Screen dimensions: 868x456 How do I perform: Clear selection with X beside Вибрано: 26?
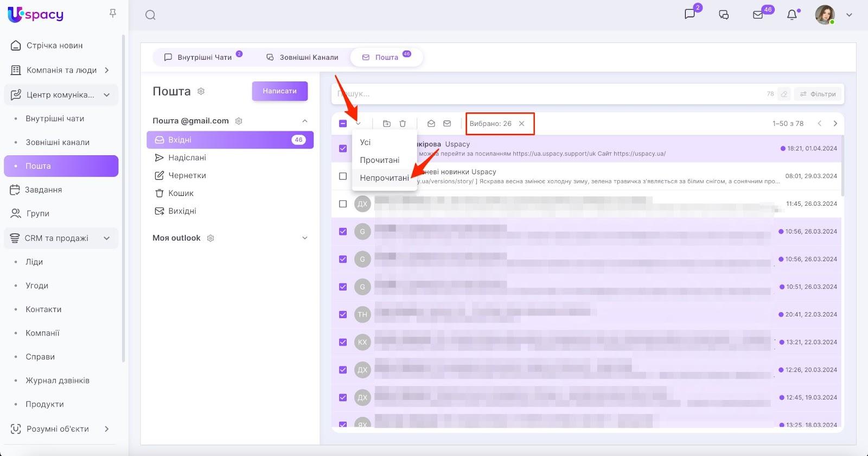[521, 124]
